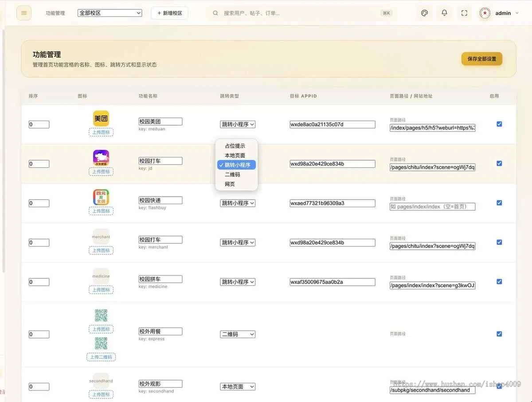Screen dimensions: 532x402
Task: Click the lower green QR code image in the express row
Action: tap(101, 343)
